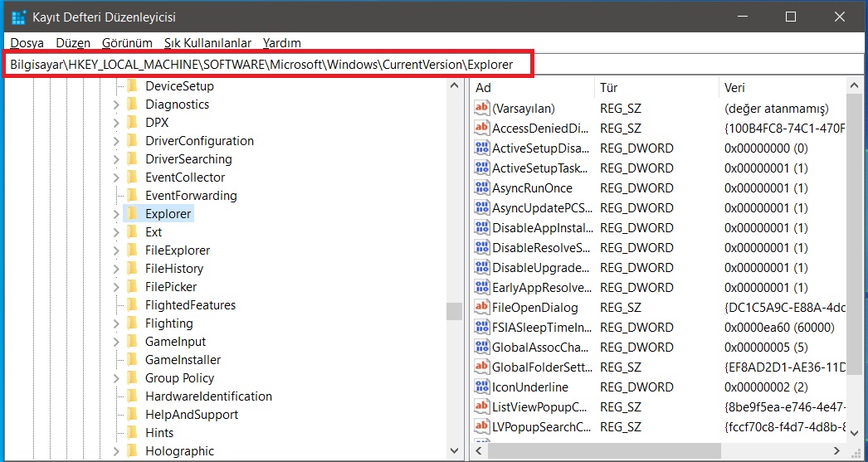Expand the DriverConfiguration key
868x462 pixels.
115,141
